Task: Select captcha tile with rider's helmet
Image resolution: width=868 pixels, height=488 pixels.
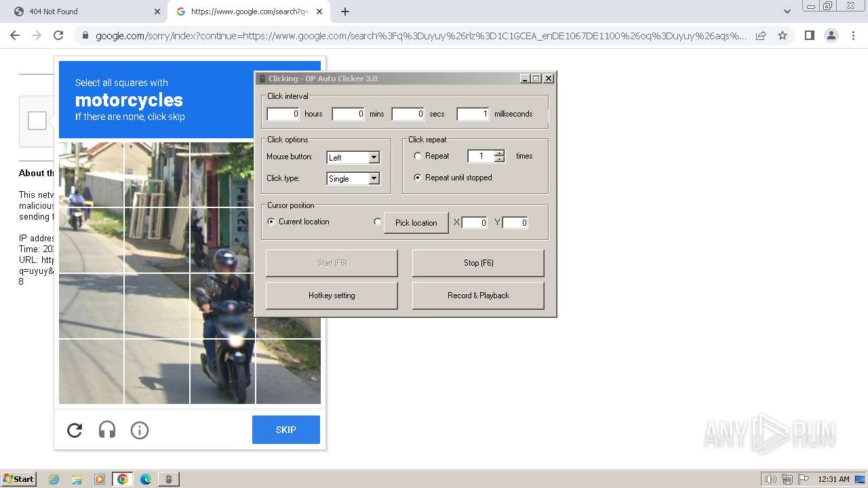Action: click(222, 241)
